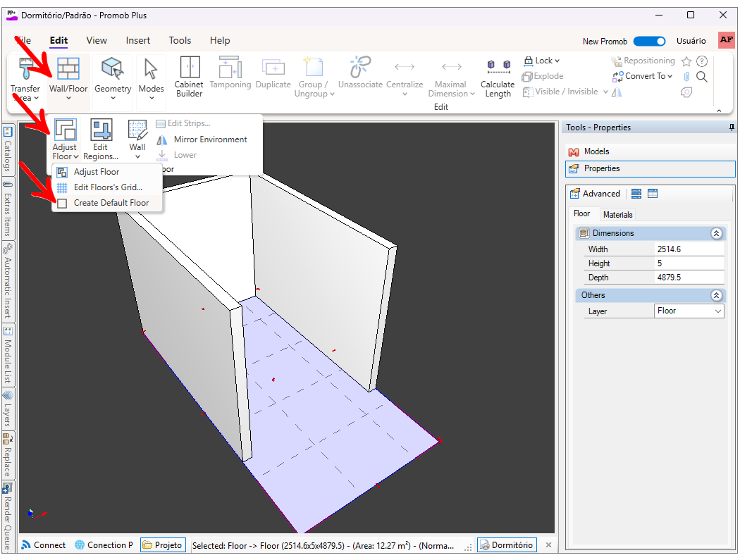The height and width of the screenshot is (560, 740).
Task: Toggle the Lock option
Action: pyautogui.click(x=541, y=61)
